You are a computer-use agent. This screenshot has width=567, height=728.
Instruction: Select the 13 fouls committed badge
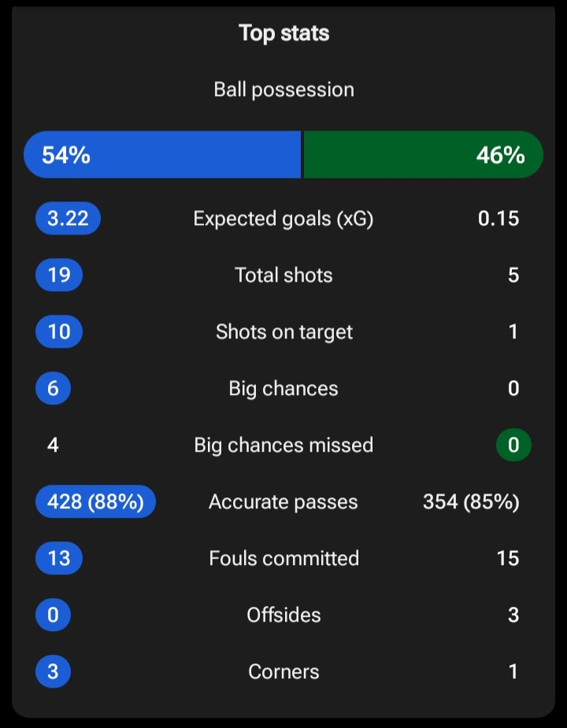(x=59, y=559)
